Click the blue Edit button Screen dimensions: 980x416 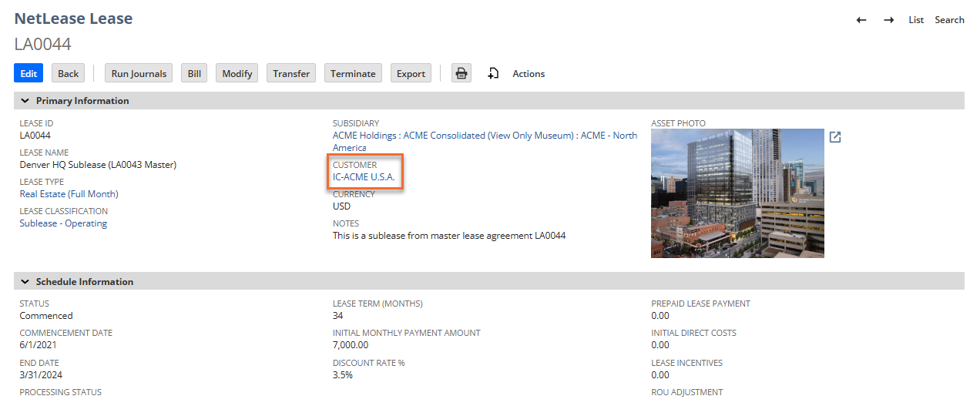coord(29,73)
